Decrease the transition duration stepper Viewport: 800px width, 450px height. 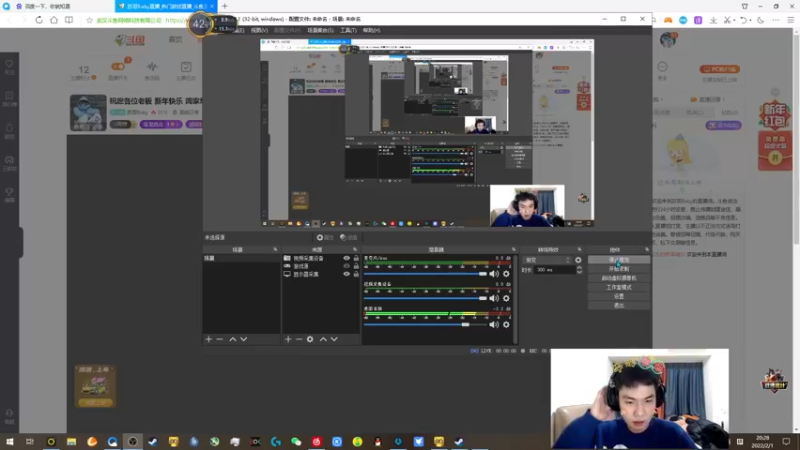point(579,272)
